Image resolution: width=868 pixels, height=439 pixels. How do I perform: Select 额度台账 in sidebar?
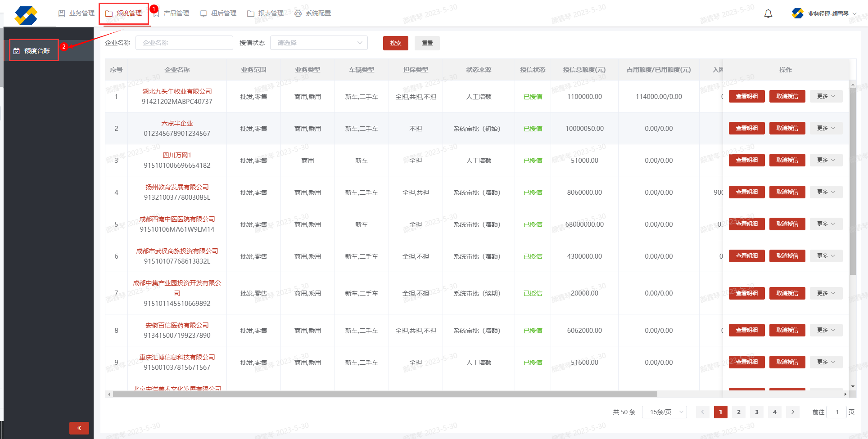tap(34, 51)
